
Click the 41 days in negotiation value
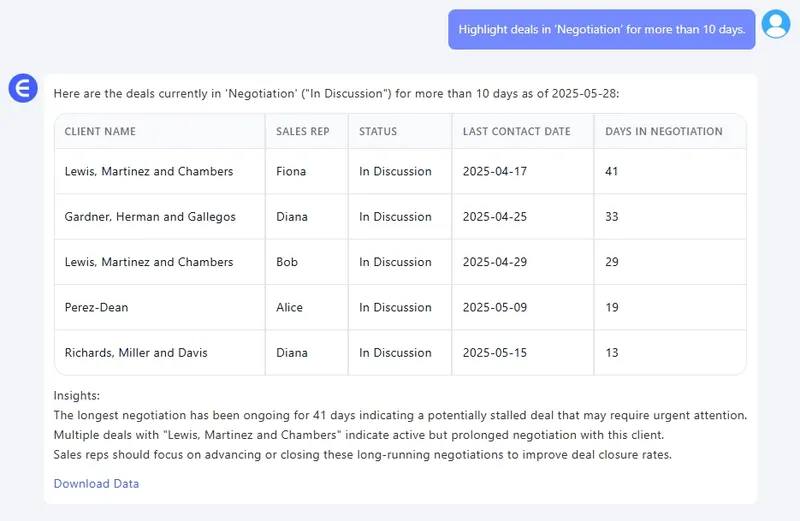click(x=612, y=172)
